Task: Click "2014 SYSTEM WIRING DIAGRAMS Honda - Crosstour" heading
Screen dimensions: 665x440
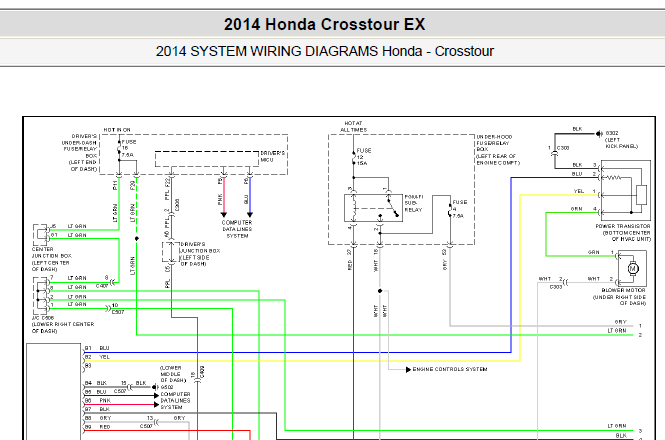Action: pyautogui.click(x=324, y=51)
